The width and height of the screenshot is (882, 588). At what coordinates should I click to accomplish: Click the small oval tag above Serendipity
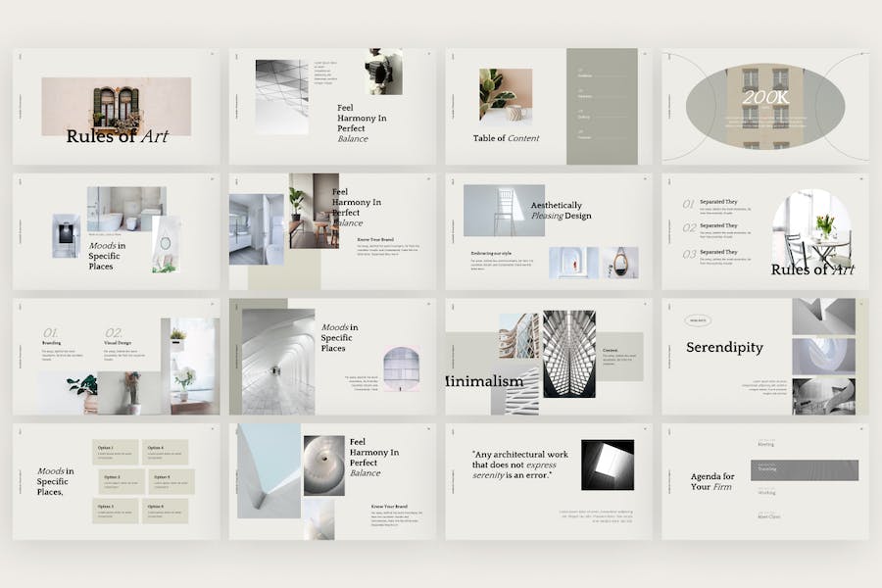click(x=698, y=320)
